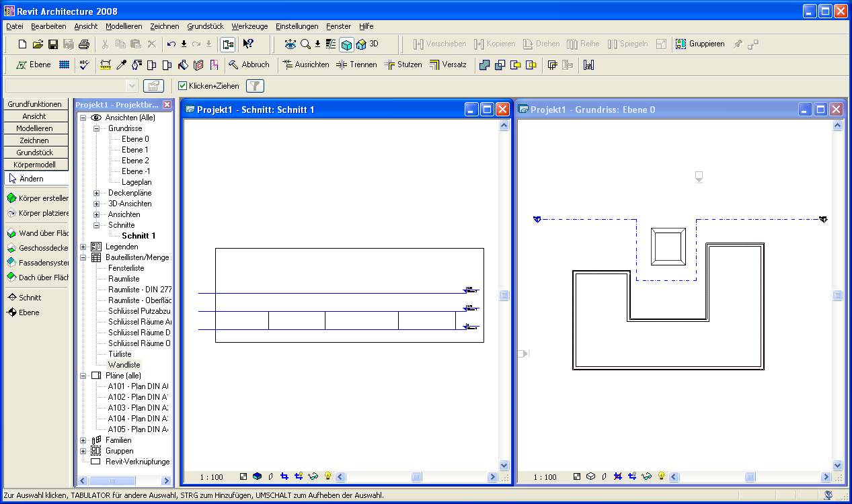Click the What's This help pointer icon
The width and height of the screenshot is (852, 504).
pyautogui.click(x=248, y=44)
